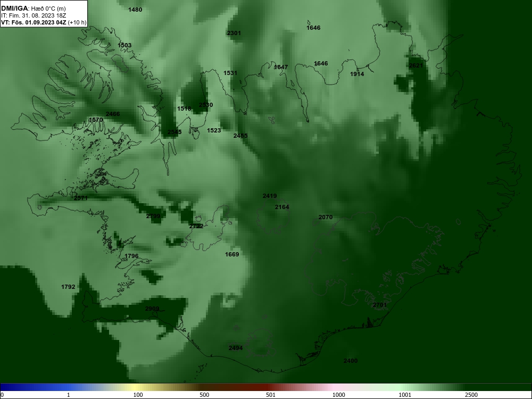Pick the 2164 value on the glacier
The height and width of the screenshot is (399, 532).
click(x=282, y=207)
